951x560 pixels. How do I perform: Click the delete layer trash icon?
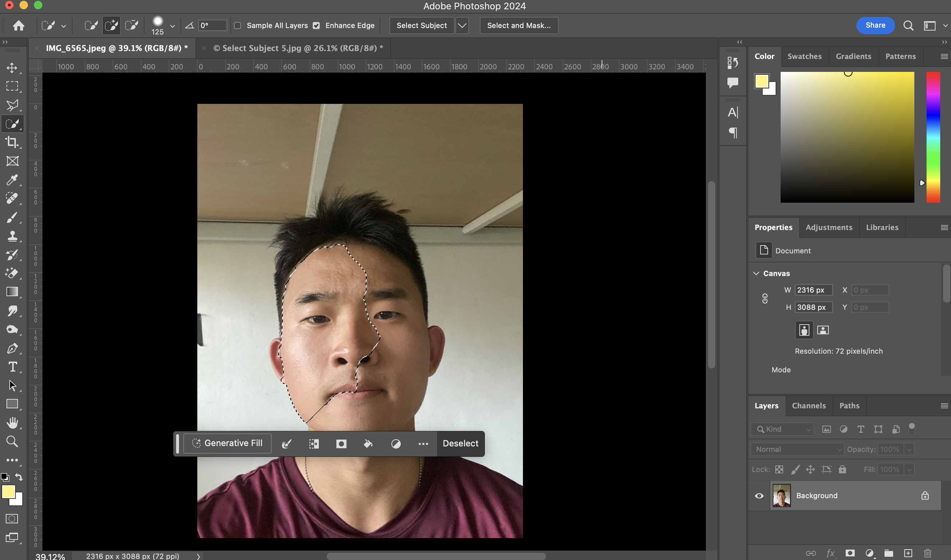[927, 553]
